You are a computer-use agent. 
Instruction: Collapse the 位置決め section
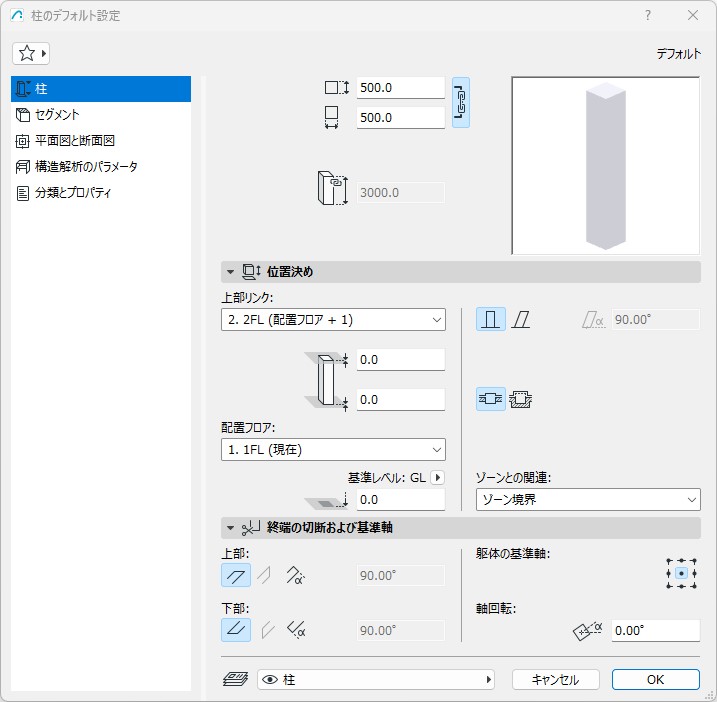point(230,272)
